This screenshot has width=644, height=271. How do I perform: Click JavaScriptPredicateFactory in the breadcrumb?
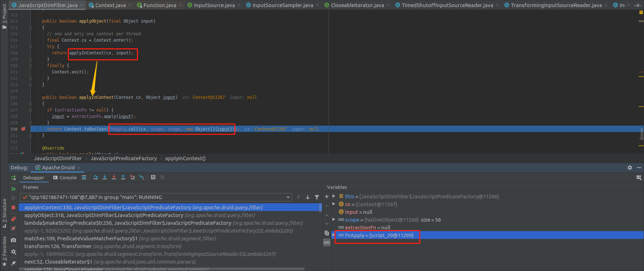pyautogui.click(x=124, y=158)
